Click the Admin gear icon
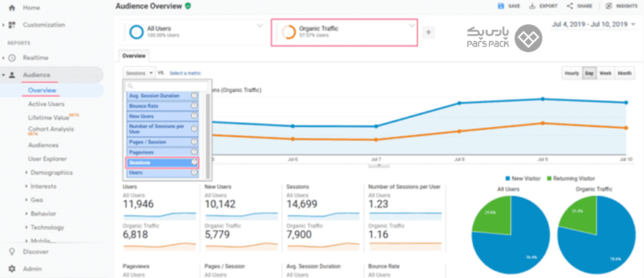Viewport: 644px width, 278px height. pos(12,269)
